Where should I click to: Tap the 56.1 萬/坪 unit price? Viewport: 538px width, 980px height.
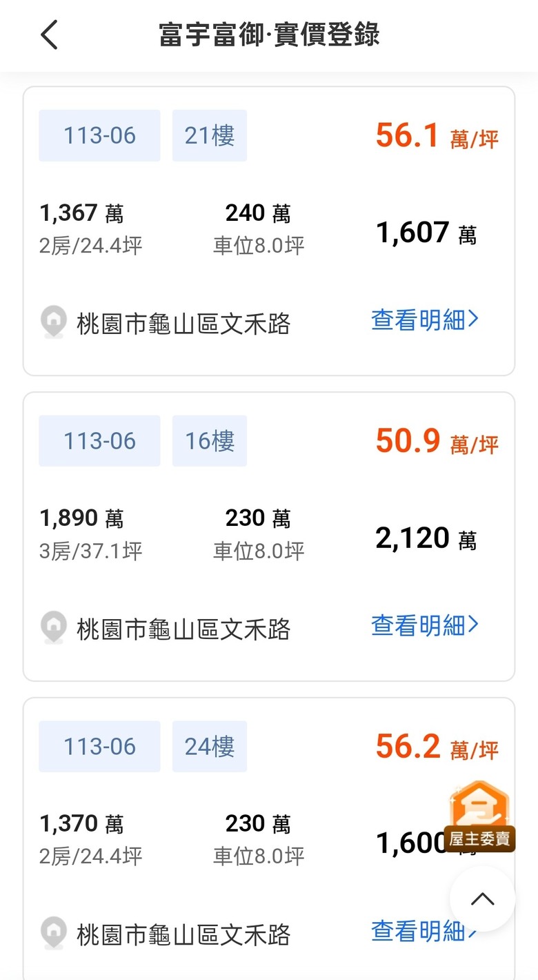pyautogui.click(x=437, y=136)
